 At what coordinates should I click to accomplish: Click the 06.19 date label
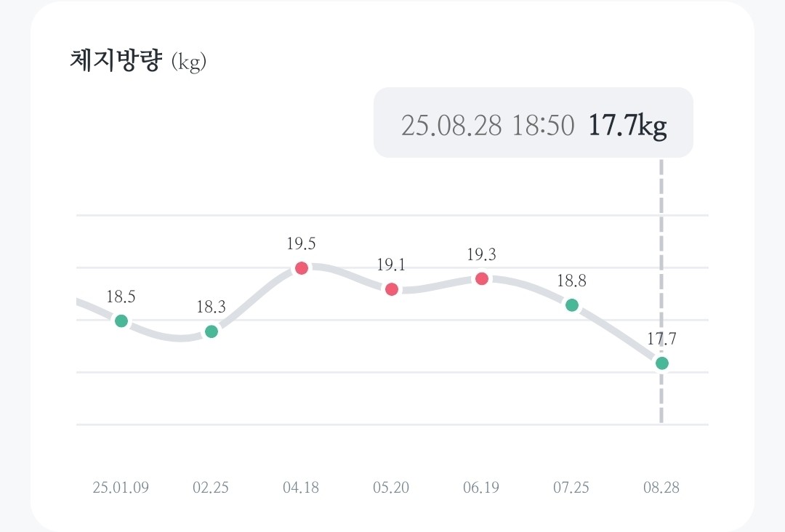(481, 487)
